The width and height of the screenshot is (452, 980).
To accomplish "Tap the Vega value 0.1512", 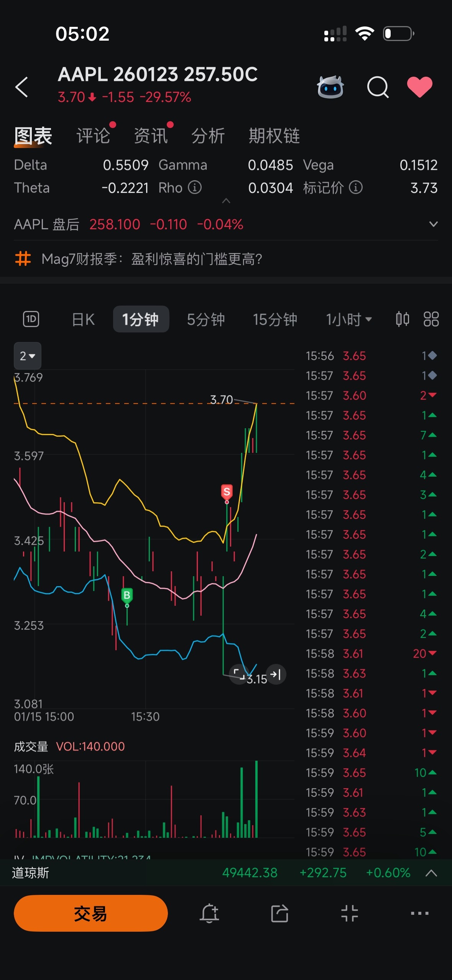I will click(x=419, y=165).
